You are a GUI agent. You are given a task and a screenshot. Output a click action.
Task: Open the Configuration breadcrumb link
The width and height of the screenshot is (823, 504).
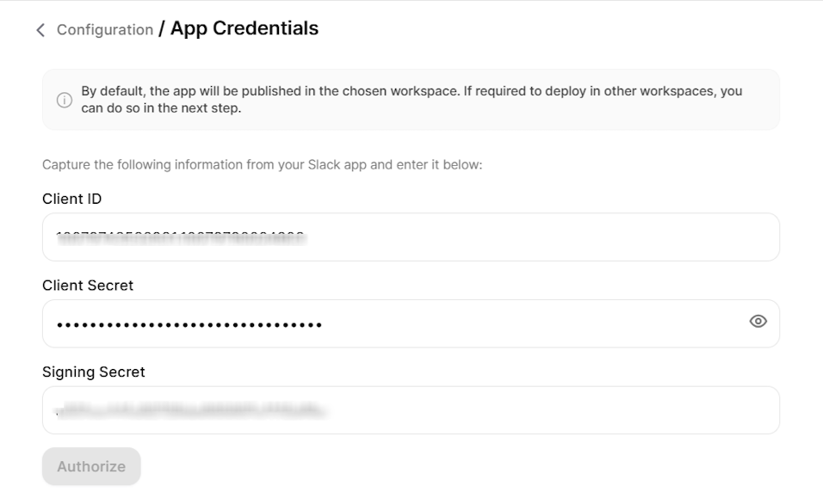tap(104, 29)
